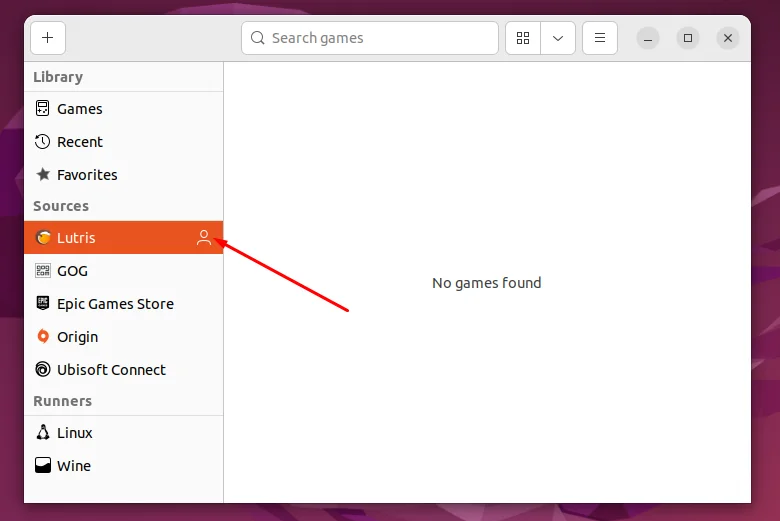Select Games in the Library sidebar

(124, 108)
